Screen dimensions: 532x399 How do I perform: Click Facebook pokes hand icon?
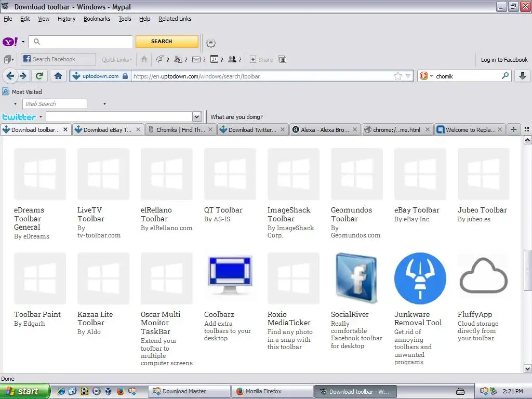160,59
